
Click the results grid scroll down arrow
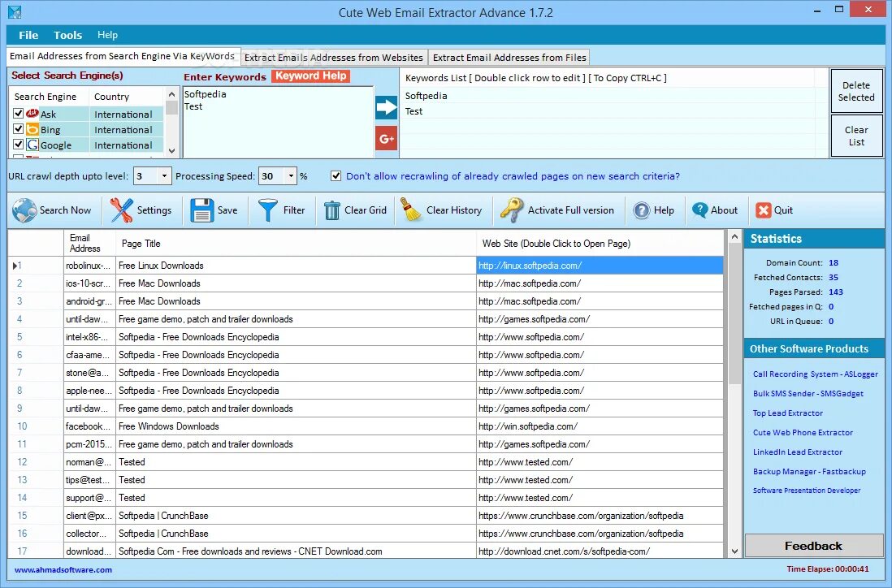coord(734,551)
